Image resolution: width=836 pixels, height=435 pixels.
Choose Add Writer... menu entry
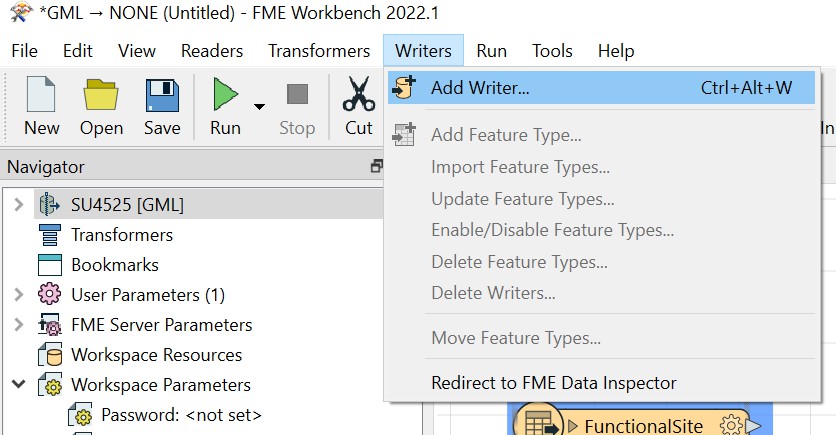click(601, 87)
